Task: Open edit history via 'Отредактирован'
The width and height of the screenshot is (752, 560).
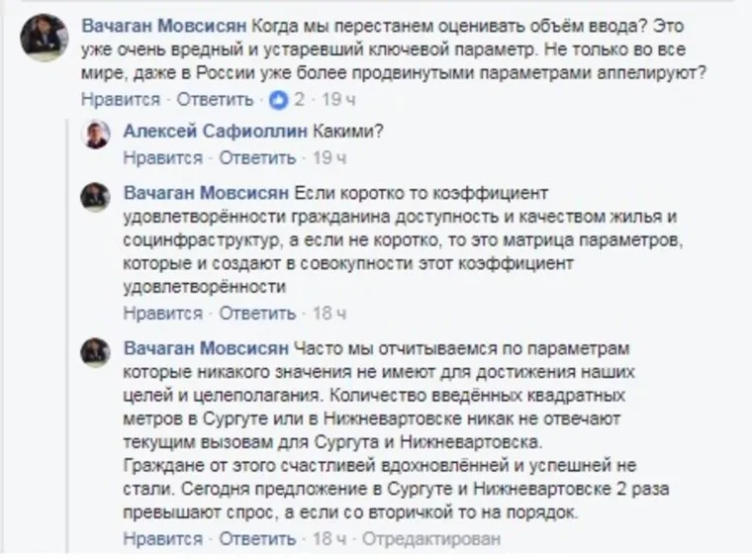Action: 431,539
